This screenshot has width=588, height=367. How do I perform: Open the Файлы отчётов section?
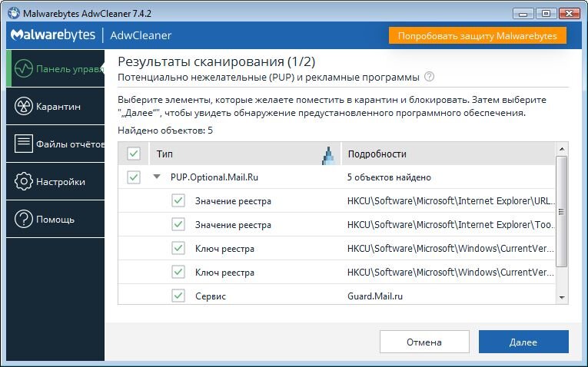(55, 144)
